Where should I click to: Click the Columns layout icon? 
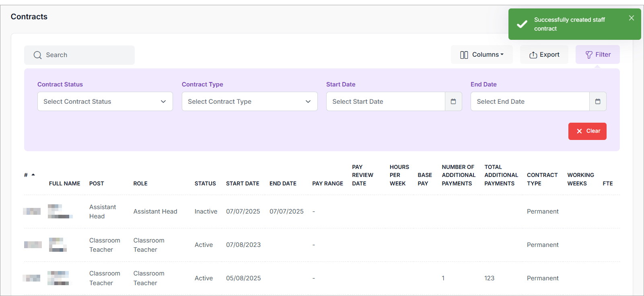(464, 55)
